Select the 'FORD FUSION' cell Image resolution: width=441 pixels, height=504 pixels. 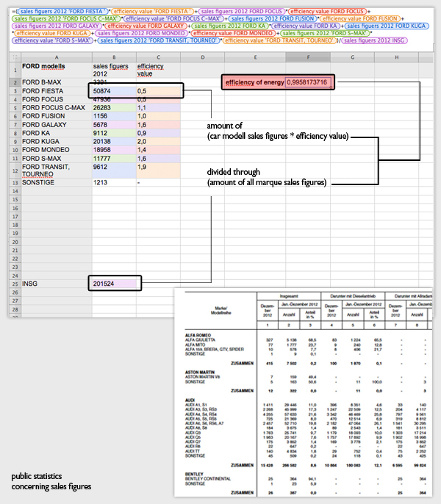pos(57,116)
